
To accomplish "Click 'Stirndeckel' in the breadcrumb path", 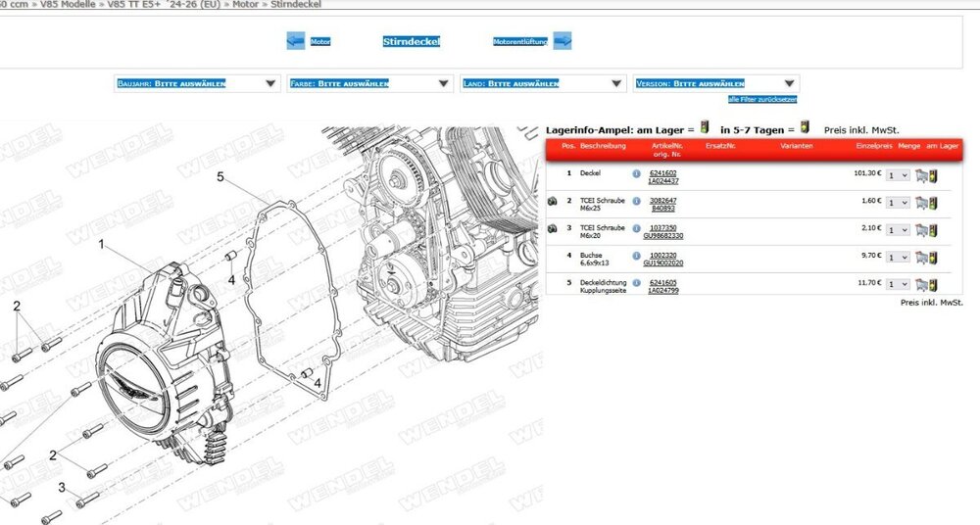I will point(296,4).
